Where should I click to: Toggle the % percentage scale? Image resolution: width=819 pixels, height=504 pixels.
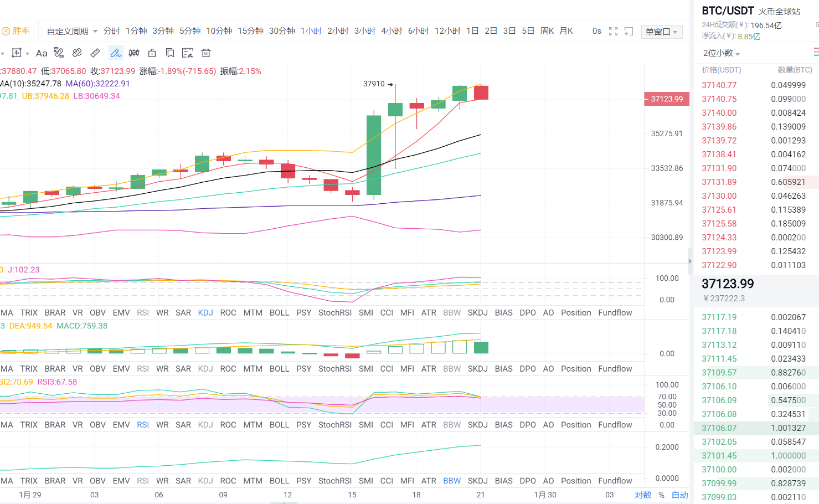(x=661, y=495)
